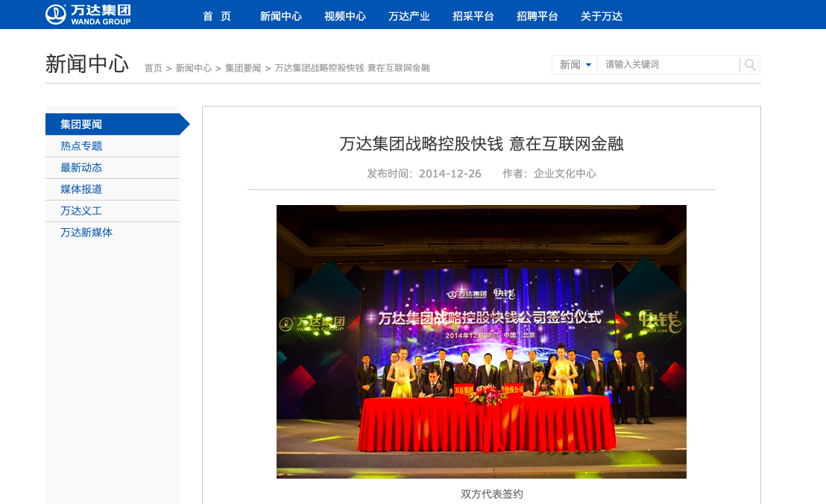
Task: Click the 请输入关键词 search field
Action: tap(669, 65)
